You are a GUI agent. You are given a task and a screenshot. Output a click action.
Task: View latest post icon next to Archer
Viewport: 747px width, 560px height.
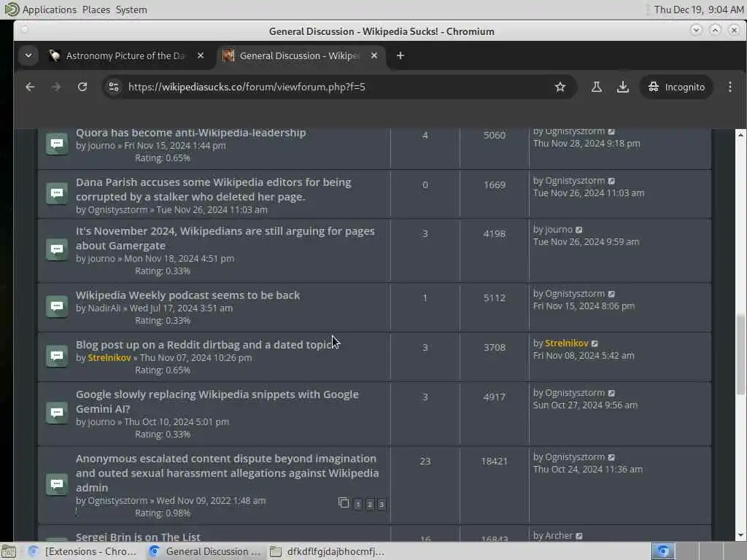(x=579, y=536)
